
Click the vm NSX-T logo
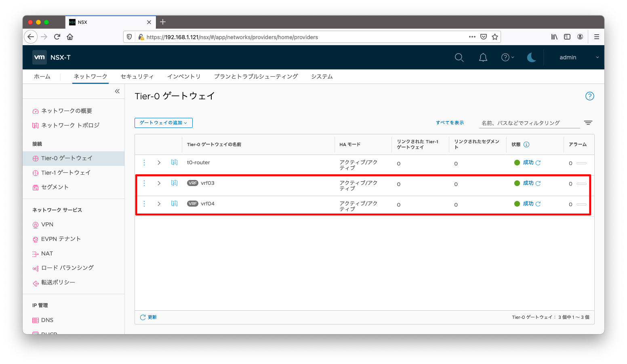[52, 57]
